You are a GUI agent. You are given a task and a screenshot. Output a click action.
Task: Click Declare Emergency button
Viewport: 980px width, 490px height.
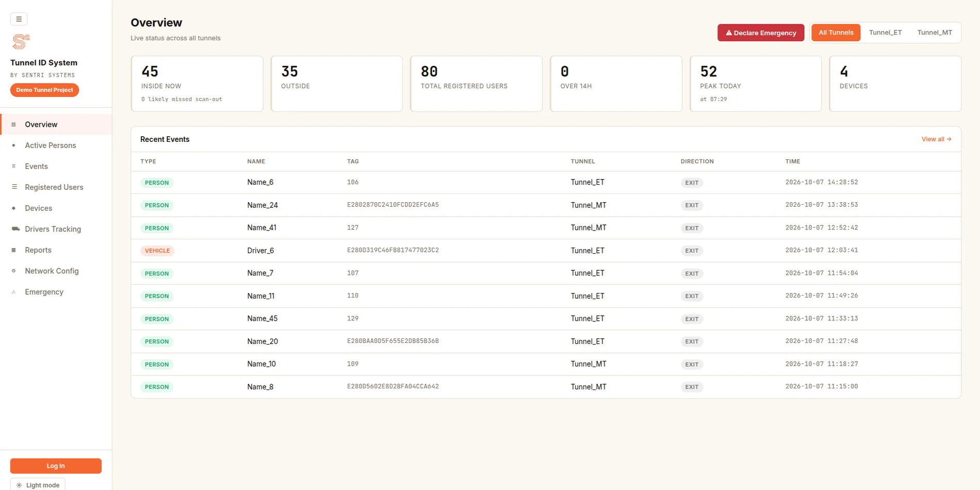[x=760, y=32]
